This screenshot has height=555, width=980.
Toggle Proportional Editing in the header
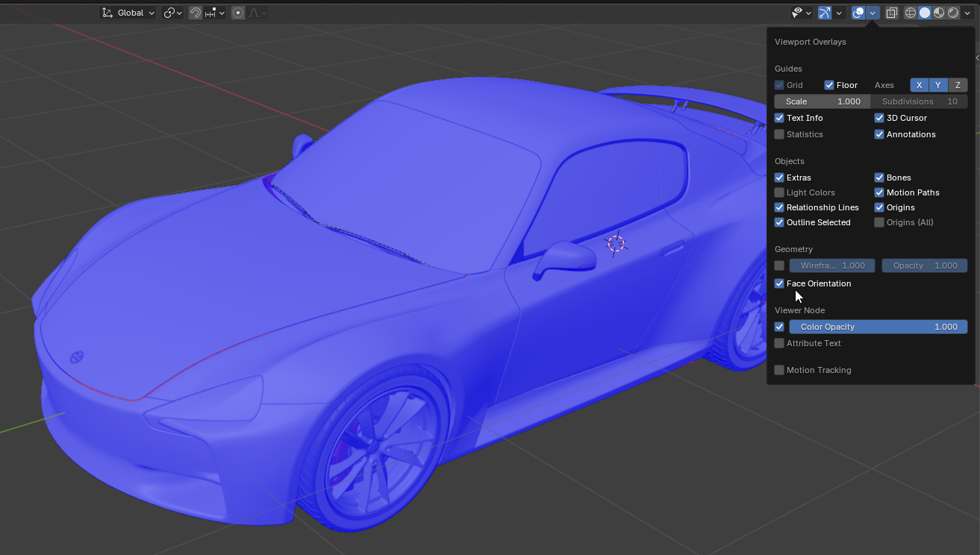point(237,13)
